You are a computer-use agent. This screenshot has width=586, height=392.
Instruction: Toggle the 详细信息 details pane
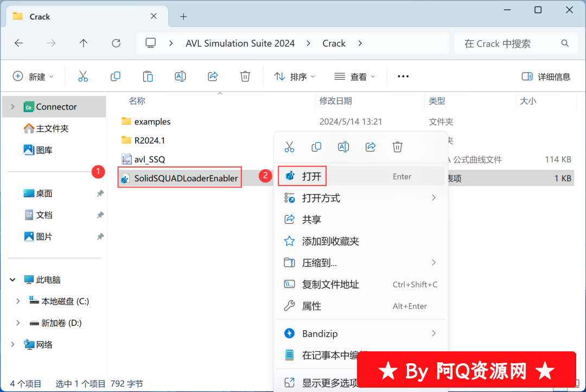[x=546, y=76]
